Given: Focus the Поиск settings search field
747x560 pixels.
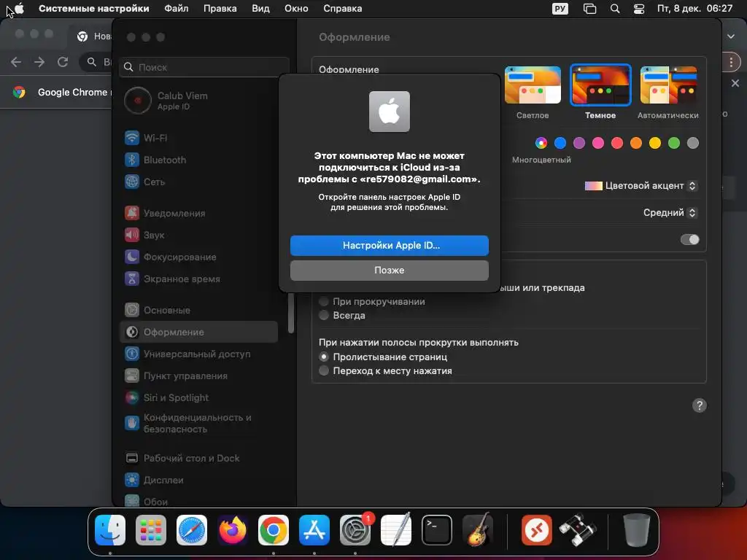Looking at the screenshot, I should 204,67.
